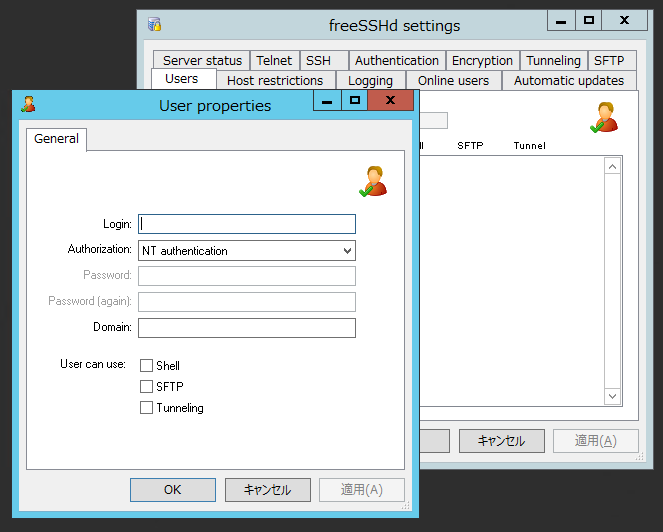
Task: Close the User properties dialog
Action: pyautogui.click(x=391, y=100)
